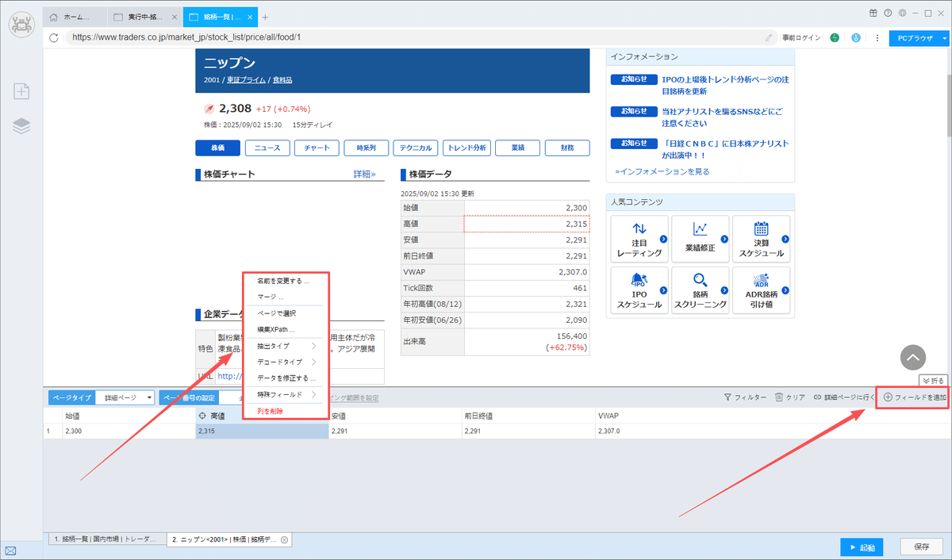Click the フィルター funnel button
Screen dimensions: 952x560
pos(744,397)
